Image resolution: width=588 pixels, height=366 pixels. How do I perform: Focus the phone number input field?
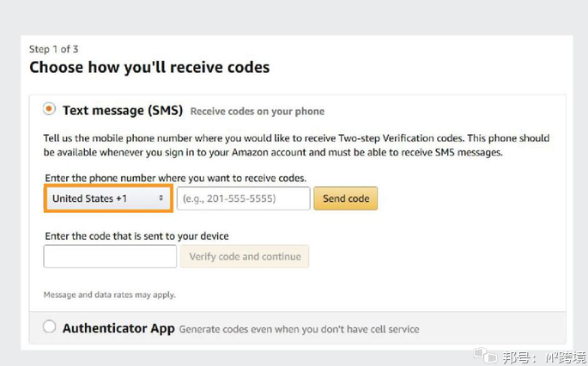[244, 198]
